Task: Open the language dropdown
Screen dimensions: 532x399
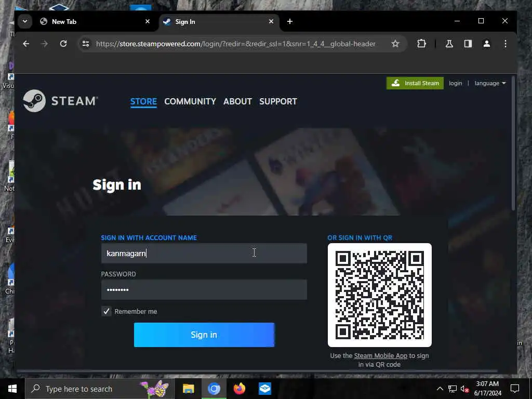Action: coord(490,83)
